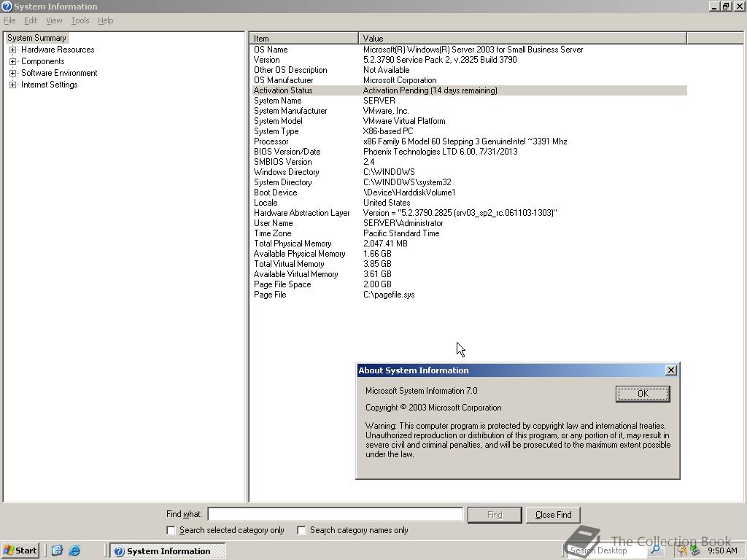
Task: Click the C:\pagefile.sys value
Action: point(389,295)
